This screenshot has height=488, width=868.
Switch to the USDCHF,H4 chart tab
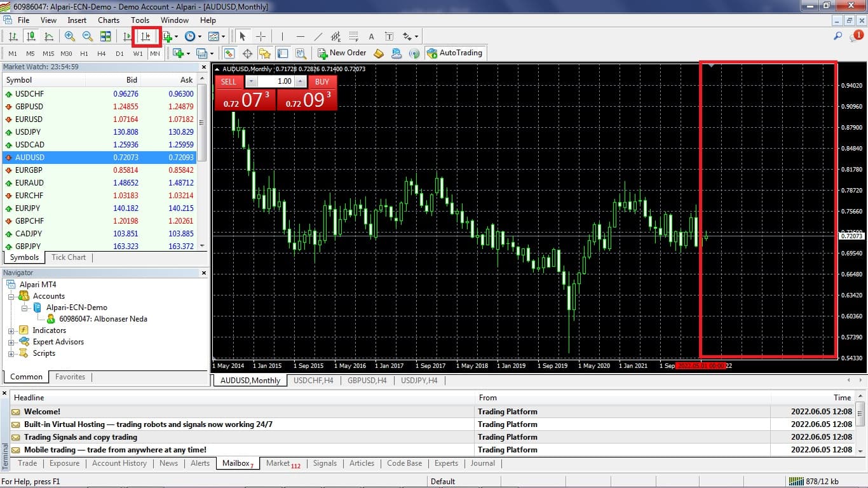[x=313, y=381]
